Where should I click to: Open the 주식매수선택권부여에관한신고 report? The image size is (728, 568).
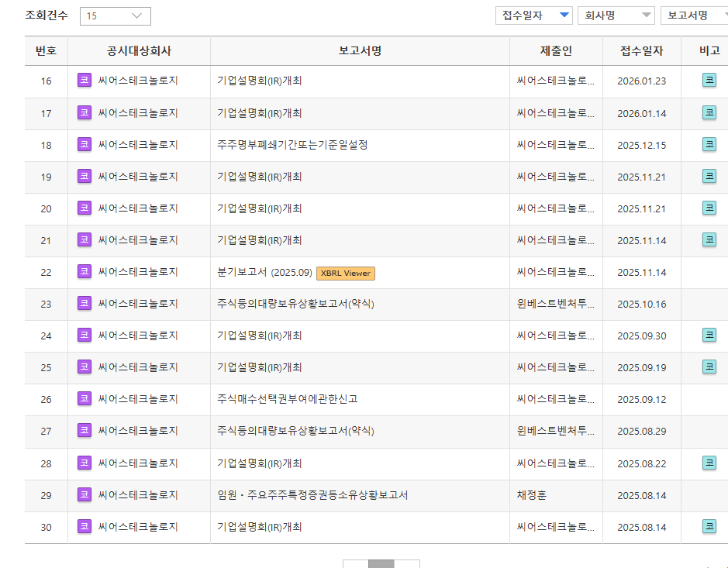click(x=287, y=399)
